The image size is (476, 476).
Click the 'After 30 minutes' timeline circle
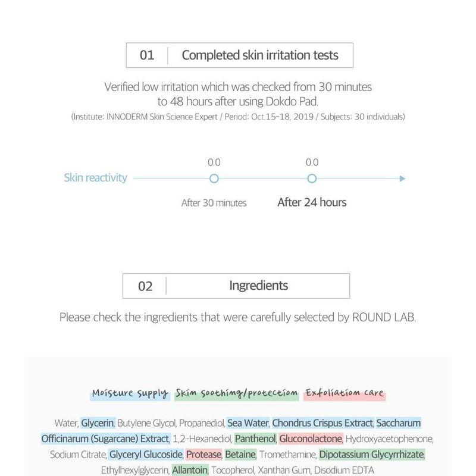pyautogui.click(x=214, y=178)
